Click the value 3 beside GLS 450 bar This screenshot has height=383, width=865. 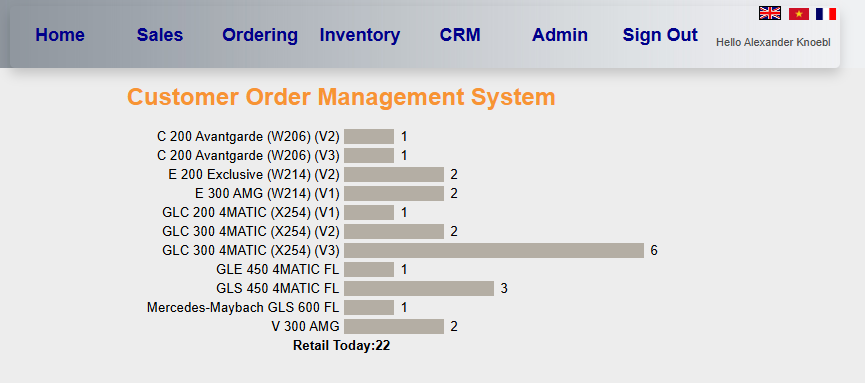504,289
